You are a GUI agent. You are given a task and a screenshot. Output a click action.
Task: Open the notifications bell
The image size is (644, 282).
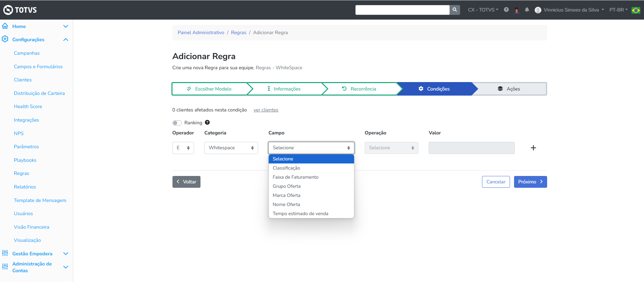click(x=527, y=10)
